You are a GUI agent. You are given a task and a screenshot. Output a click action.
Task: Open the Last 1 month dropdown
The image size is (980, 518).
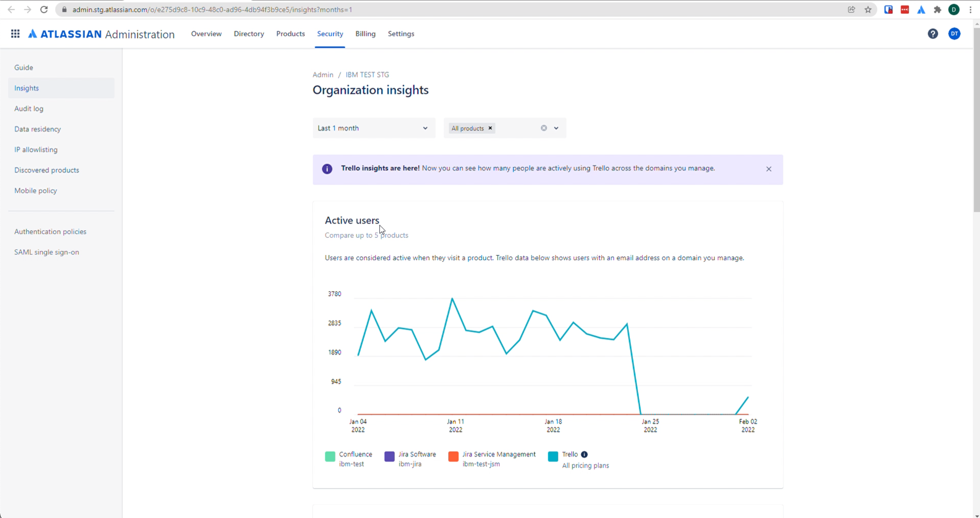[x=374, y=128]
